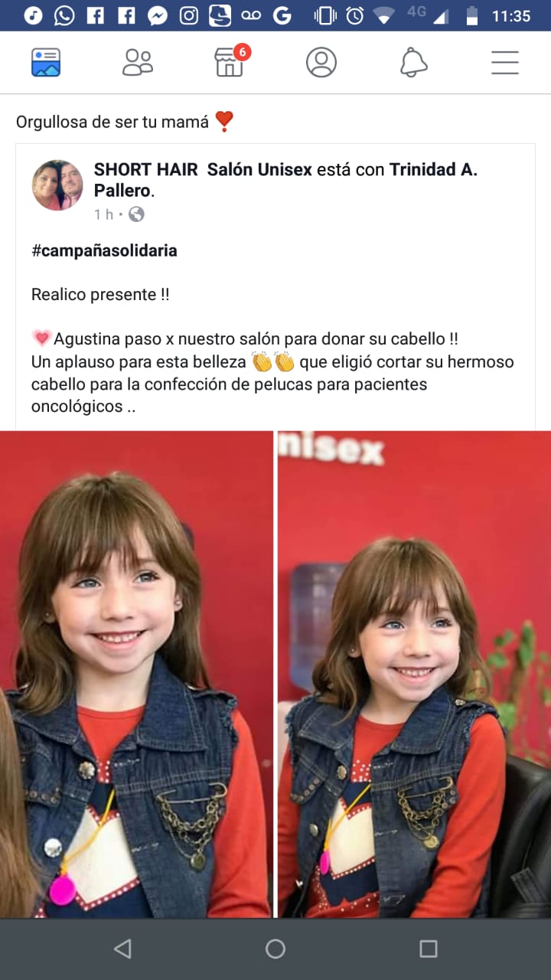The height and width of the screenshot is (980, 551).
Task: Tap the Android recent apps square button
Action: coord(429,949)
